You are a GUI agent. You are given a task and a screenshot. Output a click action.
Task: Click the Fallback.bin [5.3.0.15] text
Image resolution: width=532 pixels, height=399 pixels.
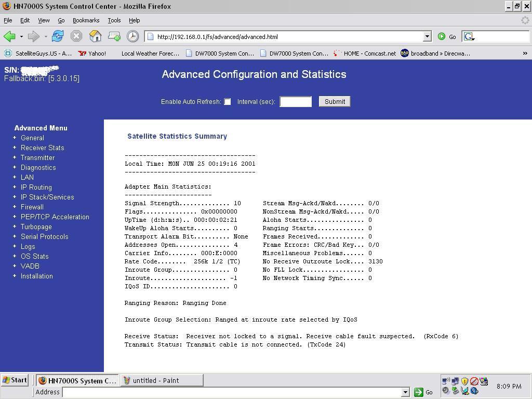pyautogui.click(x=42, y=78)
